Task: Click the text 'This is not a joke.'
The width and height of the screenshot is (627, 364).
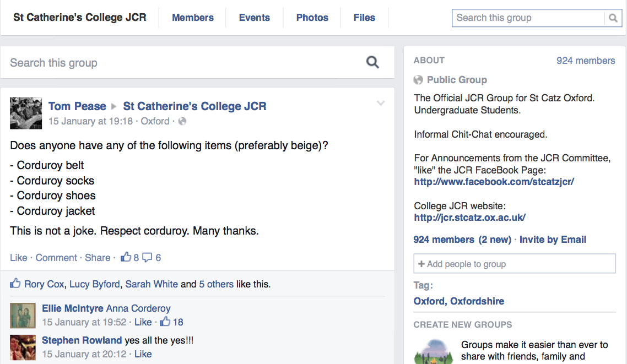Action: tap(53, 231)
